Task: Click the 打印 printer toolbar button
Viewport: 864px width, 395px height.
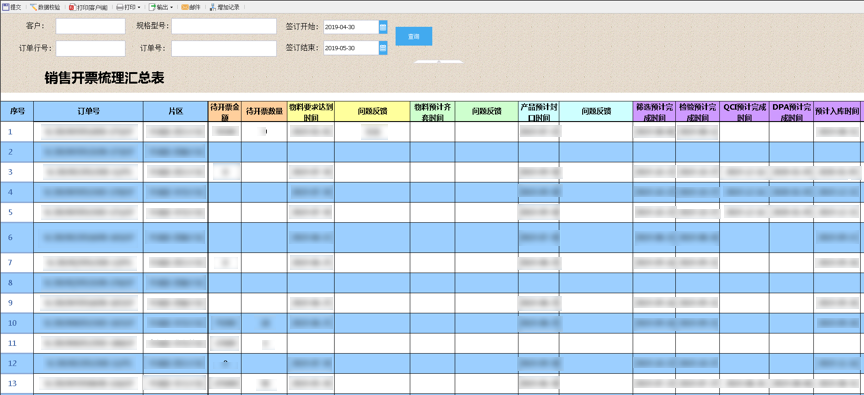Action: click(128, 7)
